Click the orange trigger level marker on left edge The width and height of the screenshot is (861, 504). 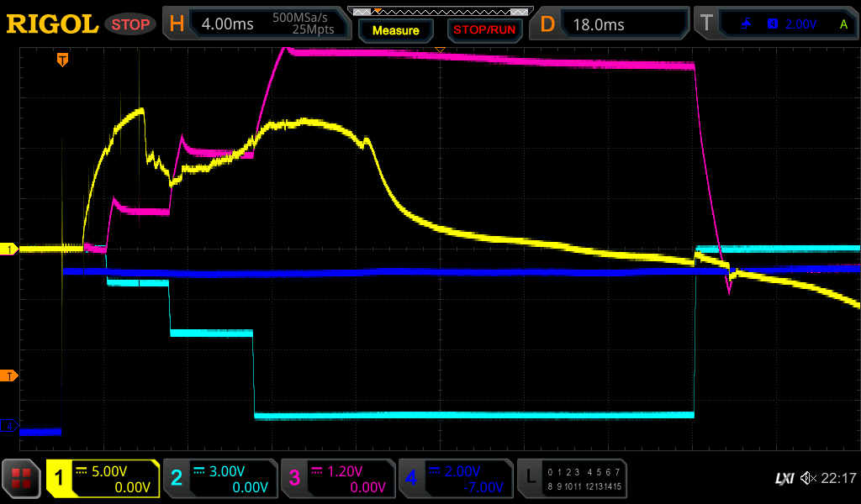click(x=9, y=375)
